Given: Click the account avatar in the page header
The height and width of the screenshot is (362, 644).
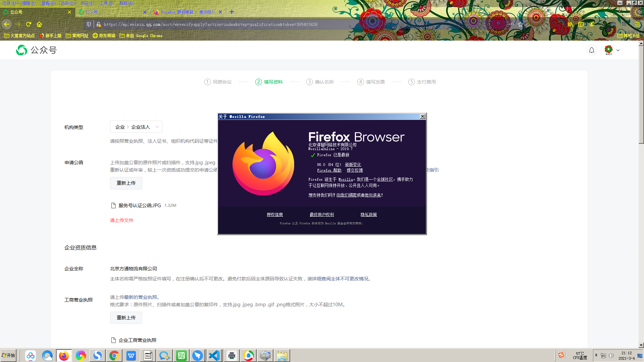Looking at the screenshot, I should [608, 50].
